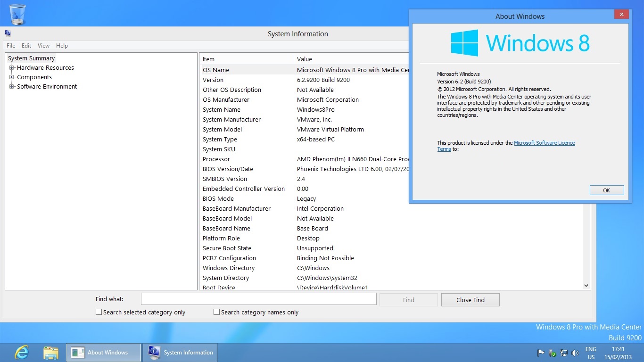Select the Processor row
This screenshot has height=362, width=644.
[x=304, y=159]
